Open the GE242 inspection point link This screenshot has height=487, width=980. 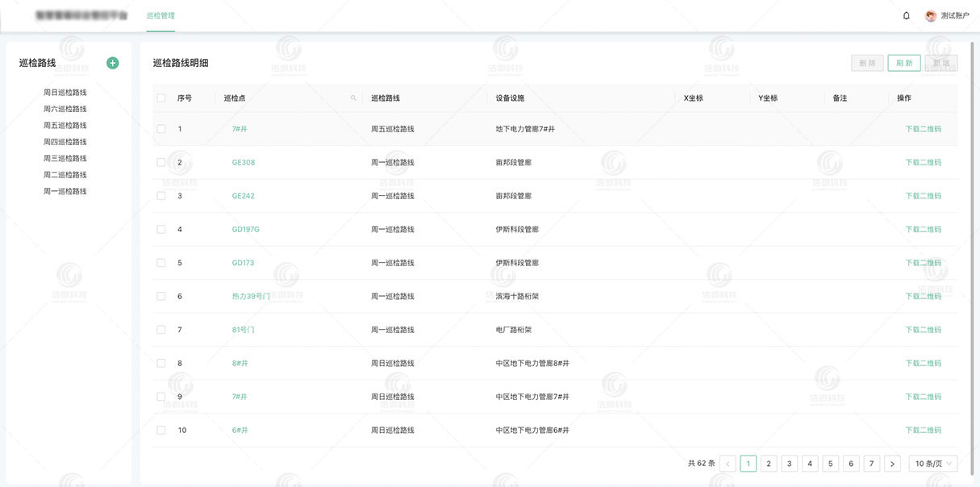pyautogui.click(x=243, y=196)
